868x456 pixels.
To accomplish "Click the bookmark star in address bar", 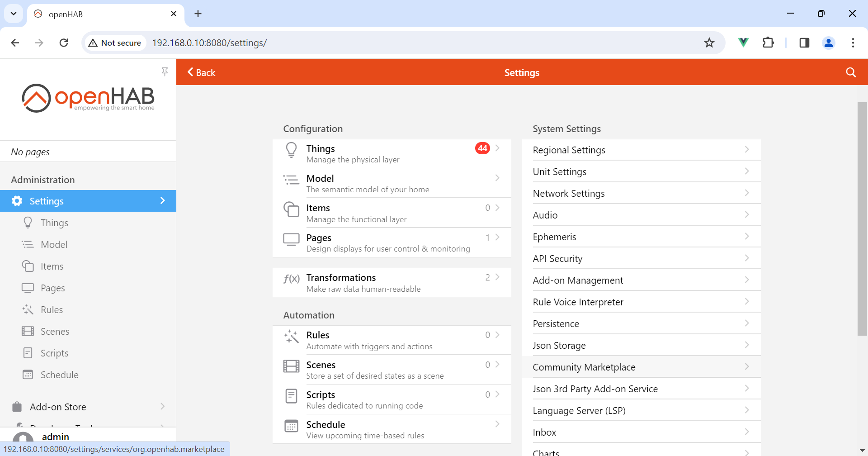I will (x=709, y=43).
